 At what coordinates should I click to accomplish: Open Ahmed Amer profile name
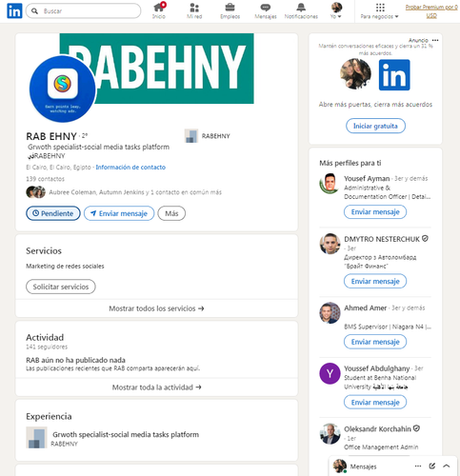pos(366,308)
